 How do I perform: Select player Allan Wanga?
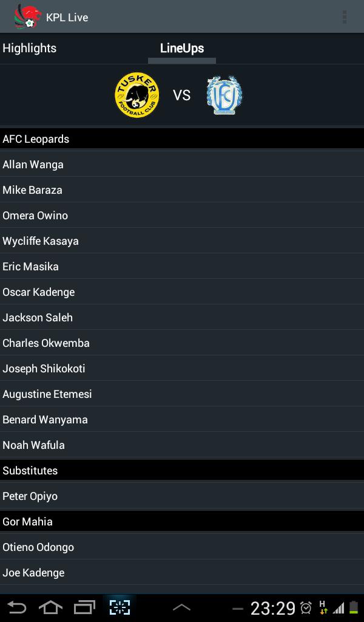(182, 164)
